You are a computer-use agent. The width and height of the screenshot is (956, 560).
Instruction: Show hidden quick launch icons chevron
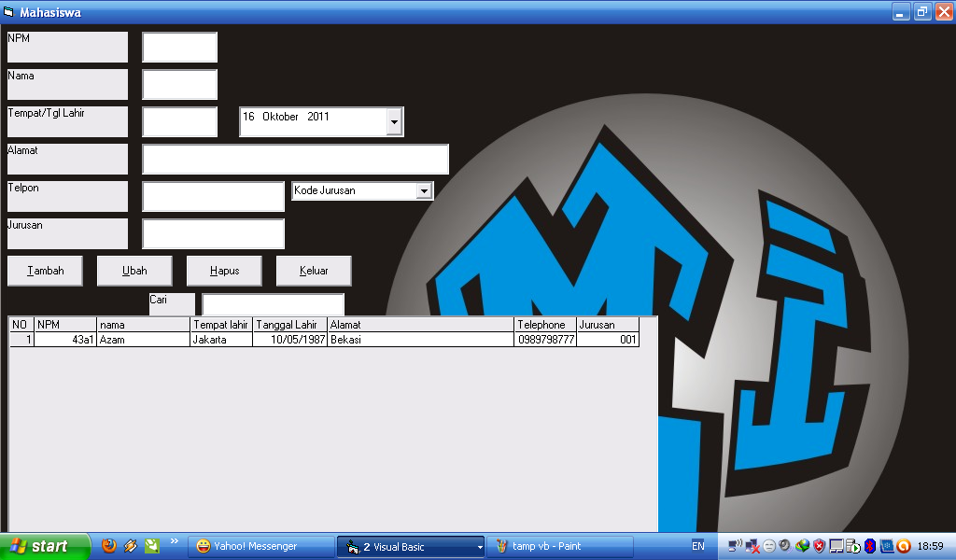175,541
